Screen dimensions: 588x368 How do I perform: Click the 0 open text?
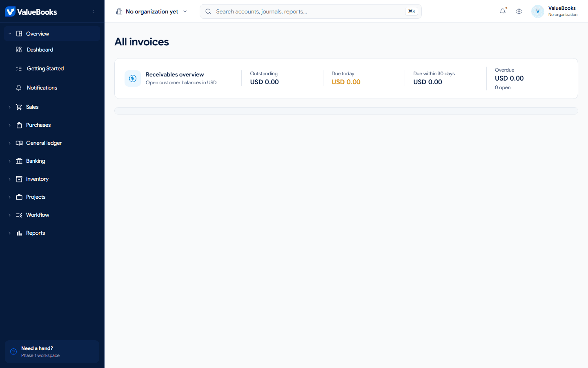click(503, 88)
